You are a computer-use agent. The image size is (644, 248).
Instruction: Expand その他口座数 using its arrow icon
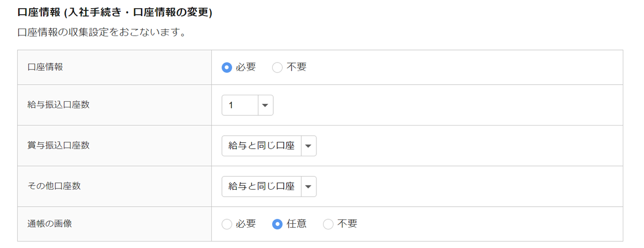coord(308,187)
